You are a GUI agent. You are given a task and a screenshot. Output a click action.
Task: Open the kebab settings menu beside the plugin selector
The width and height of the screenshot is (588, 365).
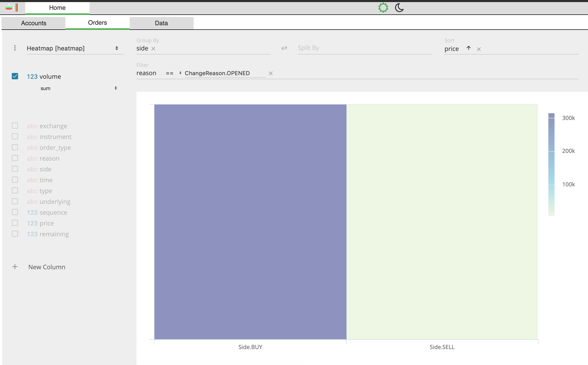point(15,48)
